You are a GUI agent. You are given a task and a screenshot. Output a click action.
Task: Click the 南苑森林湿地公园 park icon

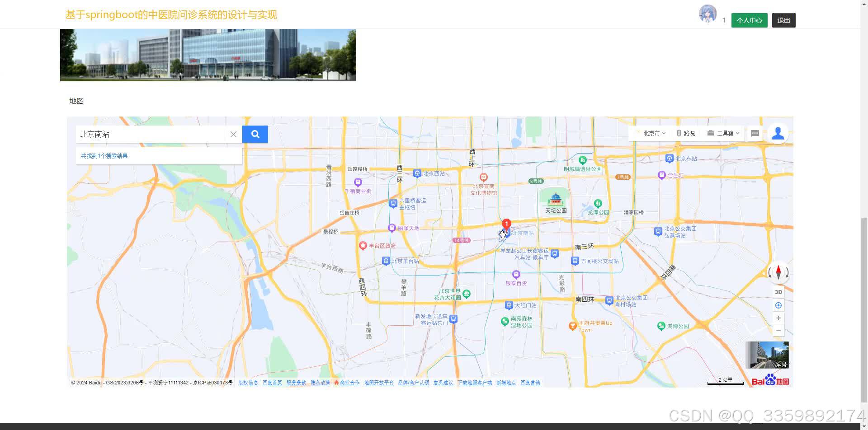[505, 321]
